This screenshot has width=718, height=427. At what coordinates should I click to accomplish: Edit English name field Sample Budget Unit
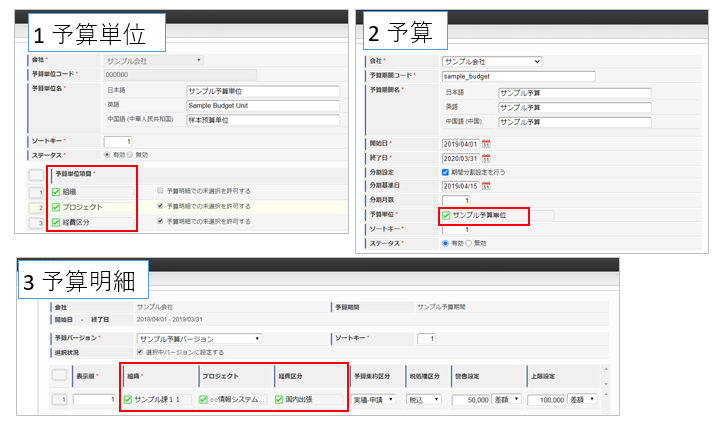263,106
